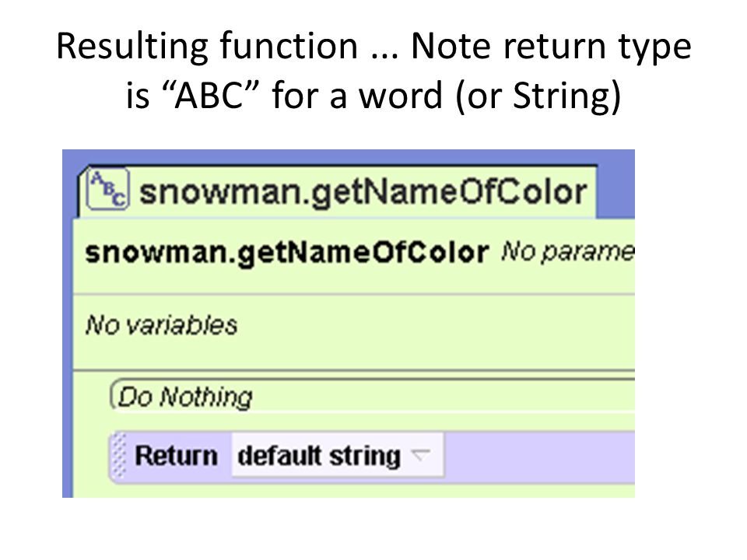This screenshot has width=747, height=560.
Task: Click the arrow beside default string
Action: pos(421,455)
